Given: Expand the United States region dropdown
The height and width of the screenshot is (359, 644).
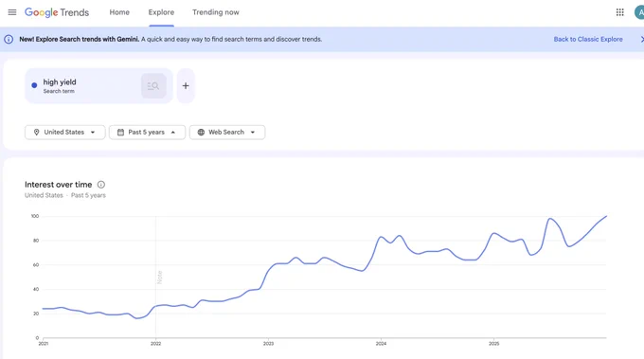Looking at the screenshot, I should pos(65,133).
